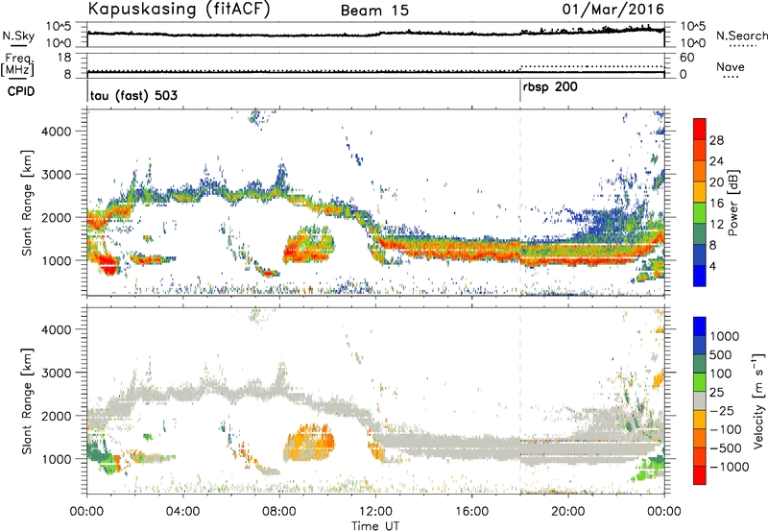Click the '-100' label on the Velocity colorbar

point(725,429)
